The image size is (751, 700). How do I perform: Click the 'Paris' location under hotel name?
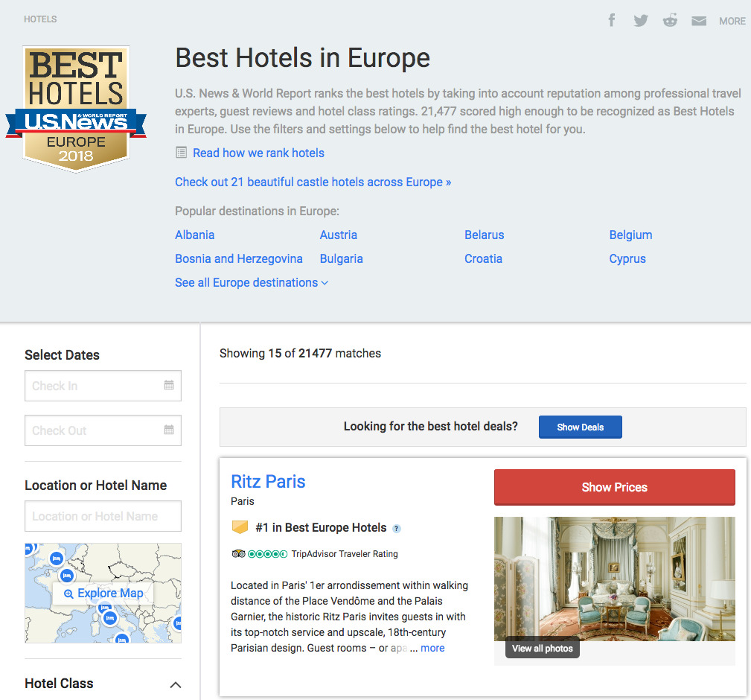[x=243, y=501]
